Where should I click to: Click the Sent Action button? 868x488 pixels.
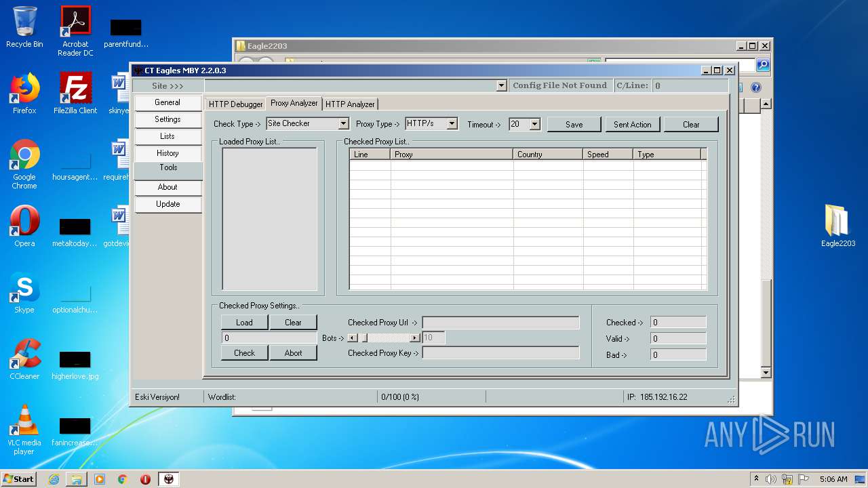pyautogui.click(x=632, y=124)
